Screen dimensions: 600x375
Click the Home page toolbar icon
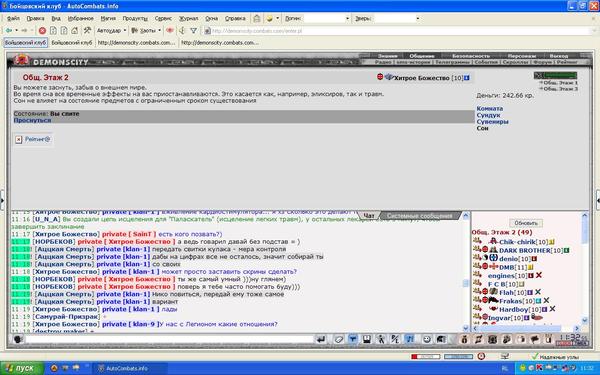point(75,31)
